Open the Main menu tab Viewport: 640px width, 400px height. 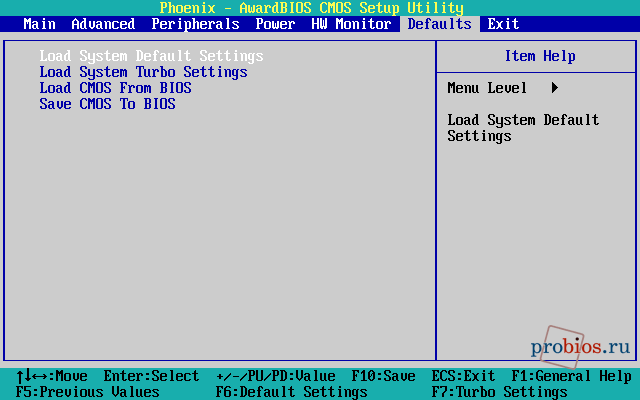click(x=40, y=24)
